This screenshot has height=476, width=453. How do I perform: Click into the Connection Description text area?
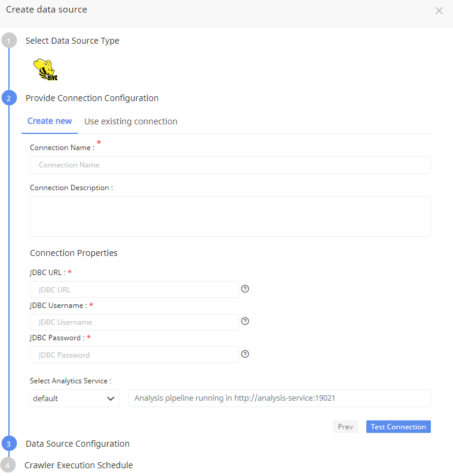click(230, 216)
